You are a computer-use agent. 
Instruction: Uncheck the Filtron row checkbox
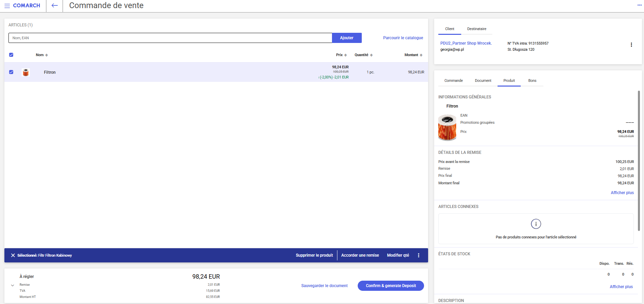click(11, 72)
